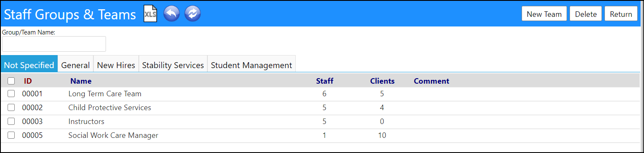Export list with the XLS icon
This screenshot has width=644, height=153.
(151, 14)
